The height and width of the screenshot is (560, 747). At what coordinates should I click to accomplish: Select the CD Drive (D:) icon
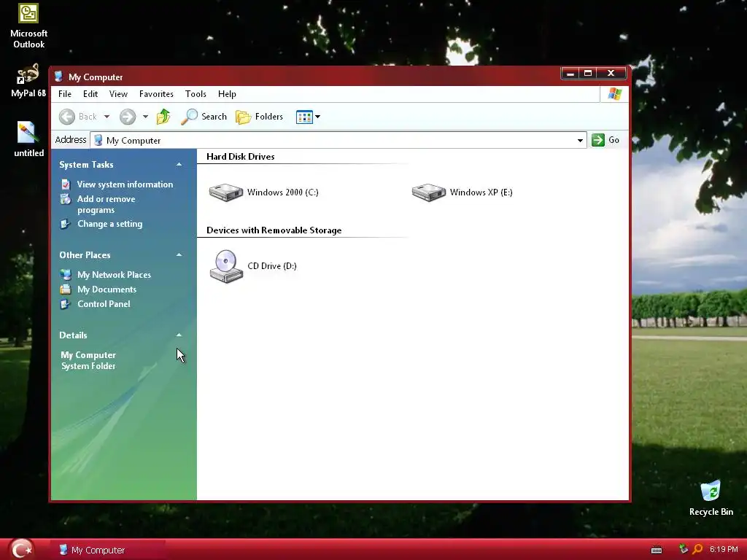pyautogui.click(x=226, y=266)
